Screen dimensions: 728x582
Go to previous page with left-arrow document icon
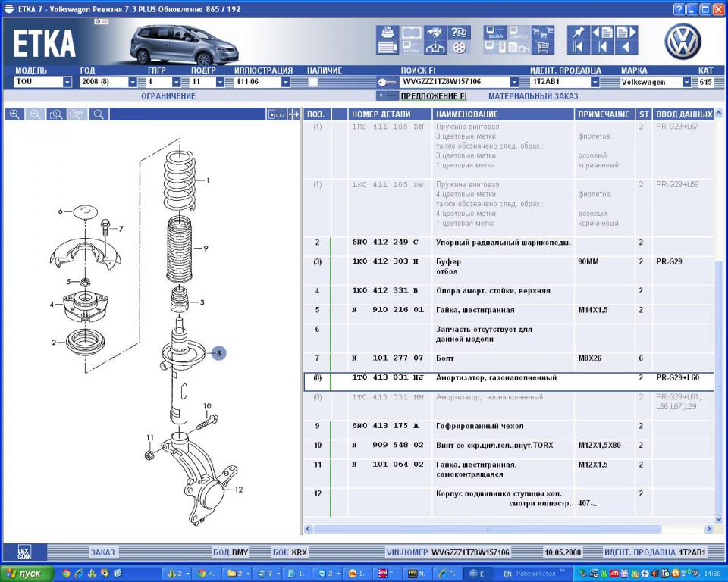pos(603,33)
